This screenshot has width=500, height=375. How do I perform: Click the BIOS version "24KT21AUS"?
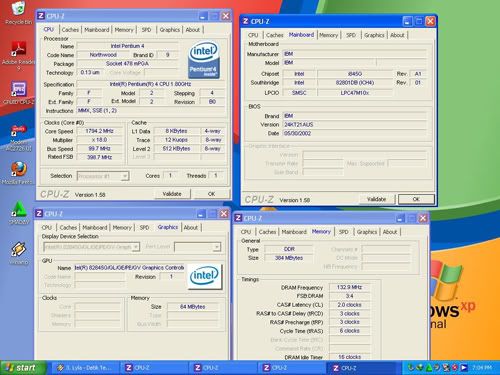[x=354, y=124]
